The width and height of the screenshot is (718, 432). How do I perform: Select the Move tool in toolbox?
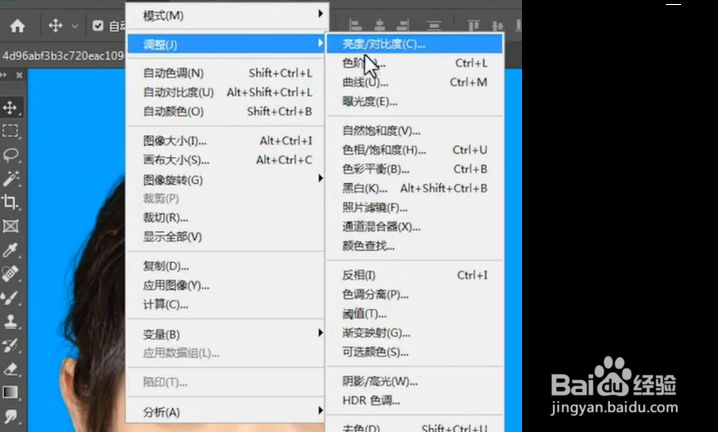coord(11,108)
